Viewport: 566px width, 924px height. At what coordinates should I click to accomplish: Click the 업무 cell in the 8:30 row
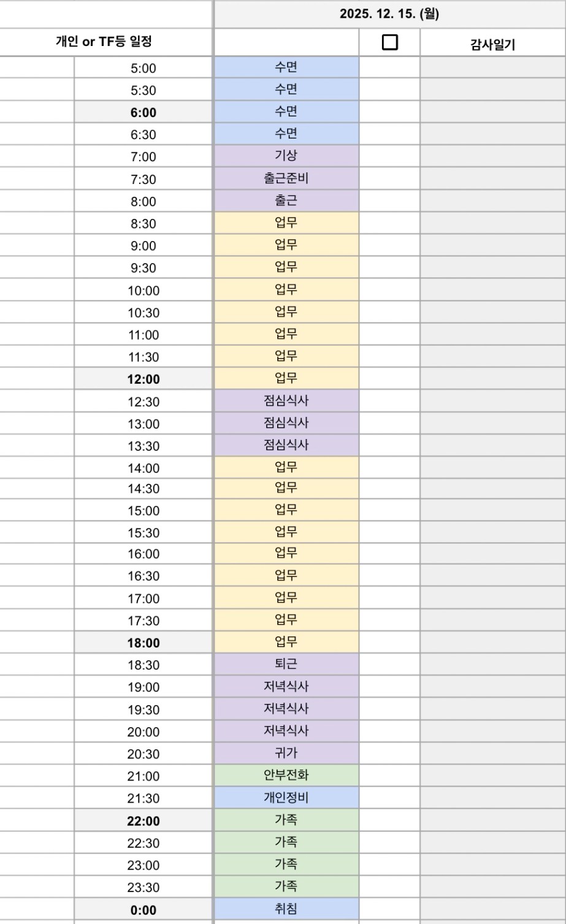tap(286, 223)
